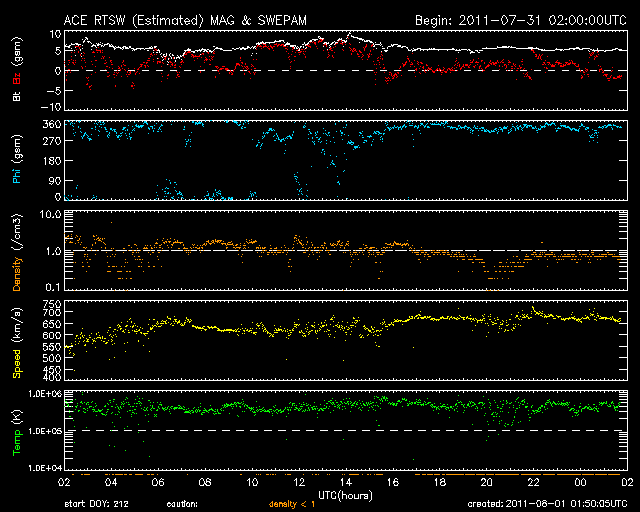Image resolution: width=640 pixels, height=512 pixels.
Task: Click the 'start DOY: 212' text
Action: 96,504
